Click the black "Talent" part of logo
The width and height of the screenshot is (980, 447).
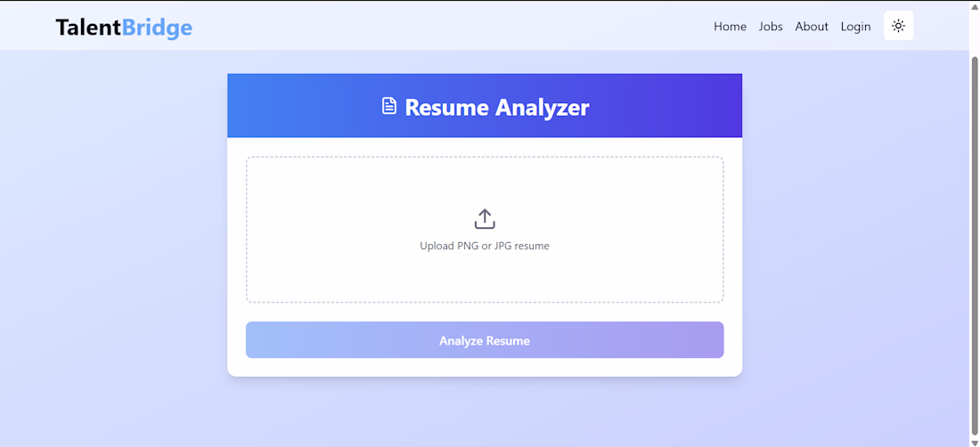88,28
